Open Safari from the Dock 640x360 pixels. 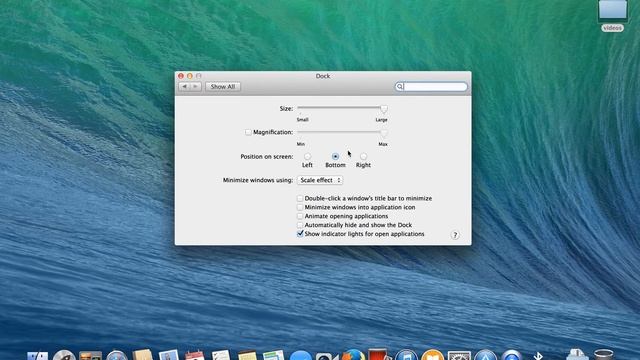click(117, 355)
